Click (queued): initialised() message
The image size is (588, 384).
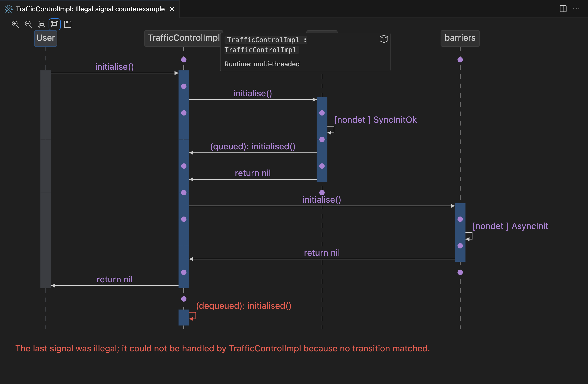tap(253, 147)
